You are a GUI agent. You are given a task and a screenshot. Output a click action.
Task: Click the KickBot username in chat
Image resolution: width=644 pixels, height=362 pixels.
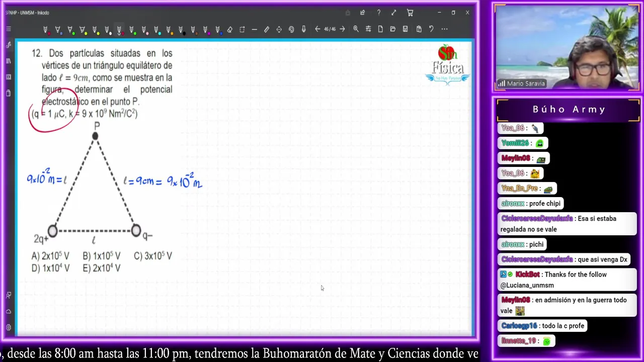tap(527, 275)
